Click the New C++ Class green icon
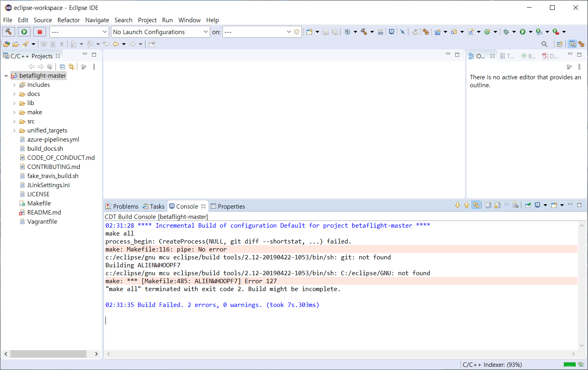 pos(487,32)
